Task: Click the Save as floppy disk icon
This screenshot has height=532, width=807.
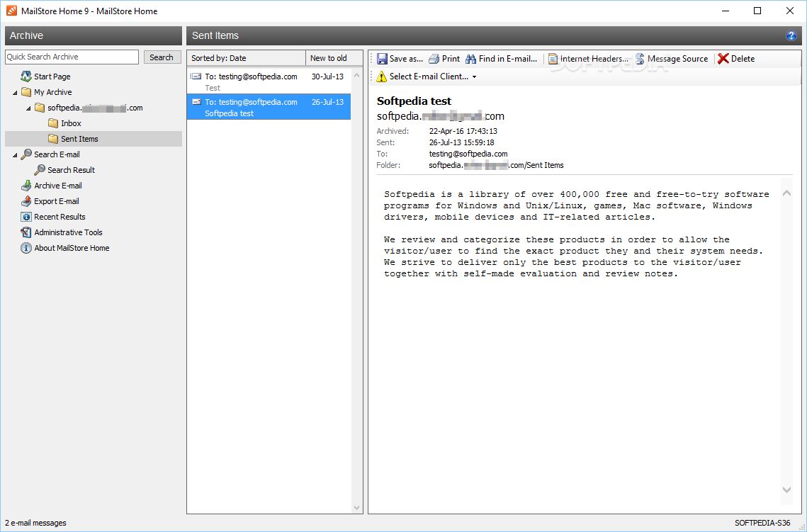Action: pyautogui.click(x=382, y=59)
